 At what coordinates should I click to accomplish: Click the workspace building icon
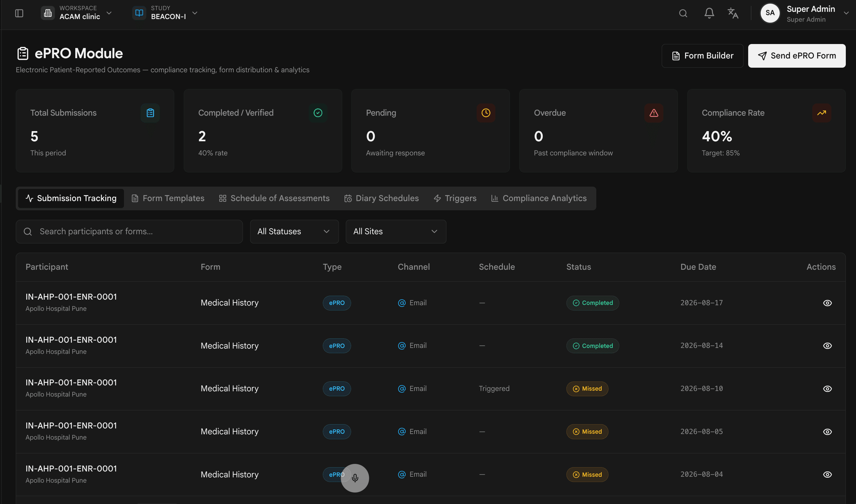point(48,13)
